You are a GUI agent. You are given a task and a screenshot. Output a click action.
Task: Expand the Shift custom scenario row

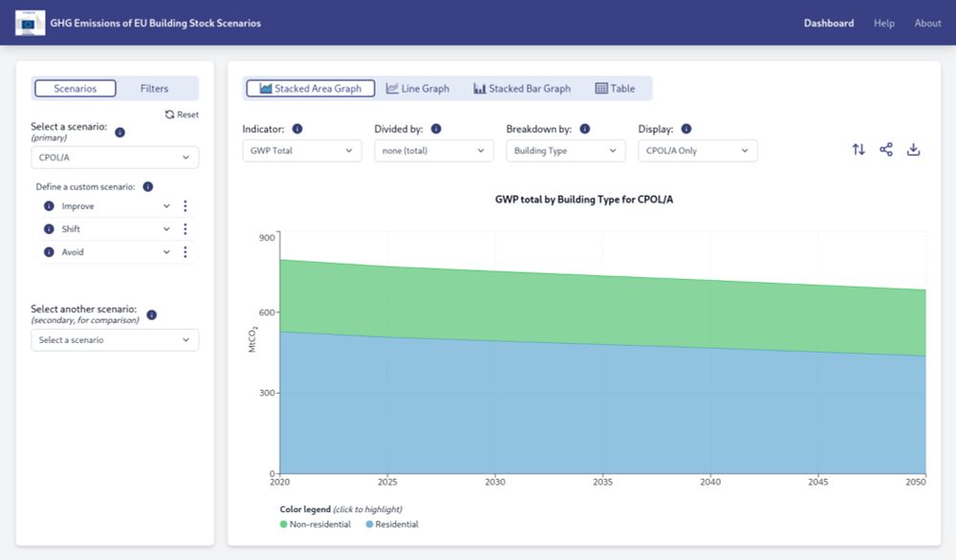pyautogui.click(x=107, y=229)
